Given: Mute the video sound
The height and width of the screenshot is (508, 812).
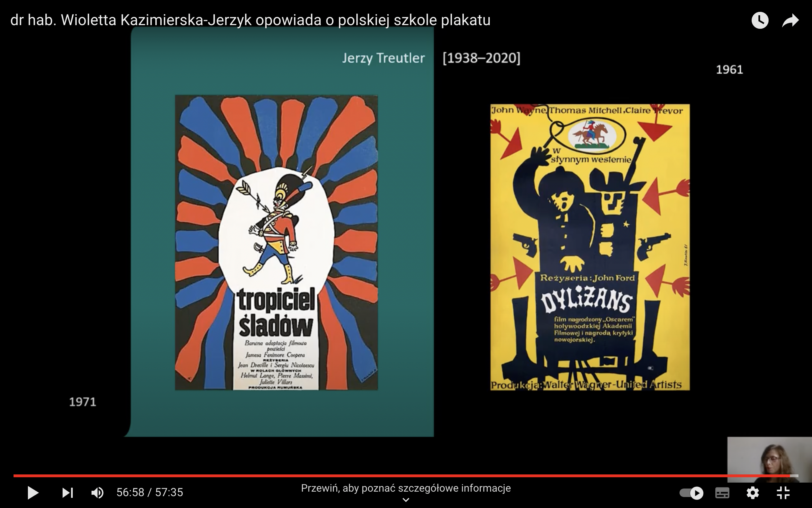Looking at the screenshot, I should pos(97,493).
